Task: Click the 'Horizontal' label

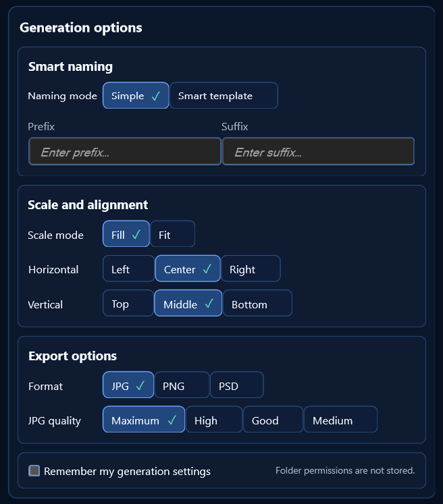Action: 53,269
